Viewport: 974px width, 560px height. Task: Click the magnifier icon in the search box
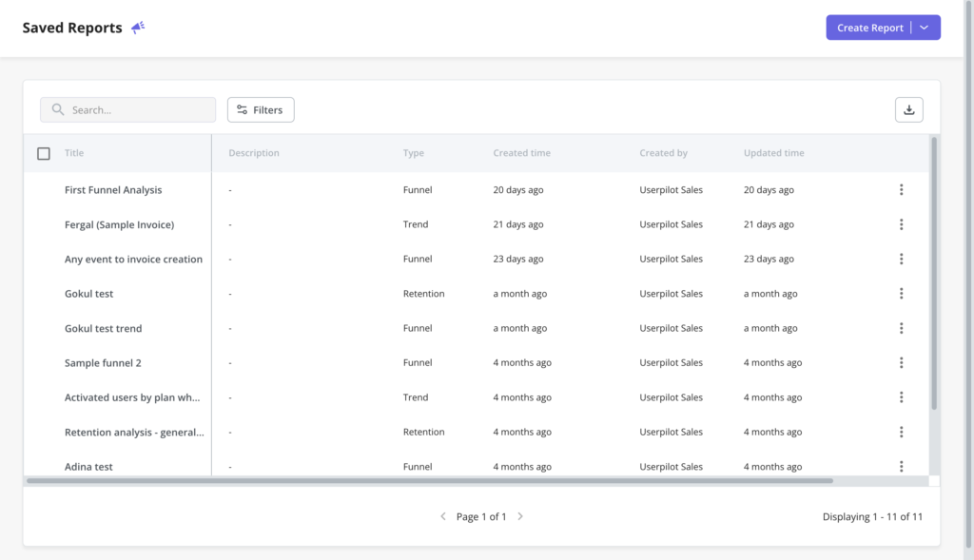(58, 110)
